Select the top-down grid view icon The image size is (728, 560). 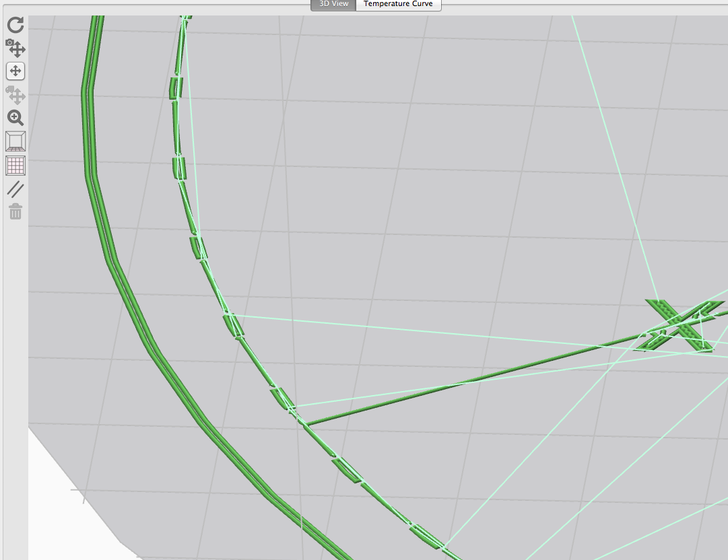pos(15,165)
